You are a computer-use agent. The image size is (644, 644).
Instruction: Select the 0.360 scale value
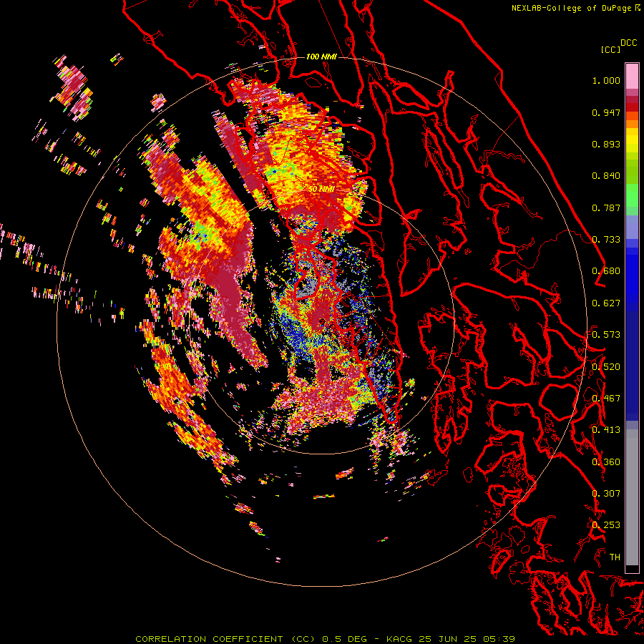click(x=606, y=462)
